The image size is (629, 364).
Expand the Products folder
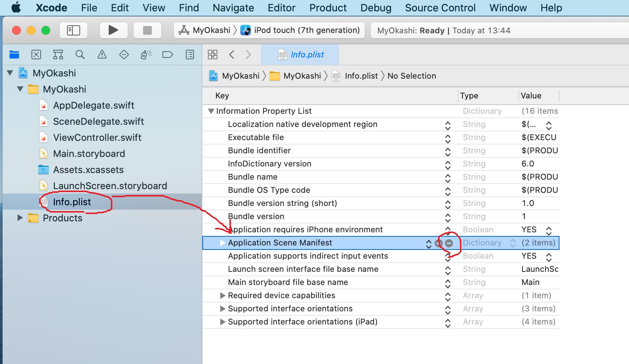20,218
